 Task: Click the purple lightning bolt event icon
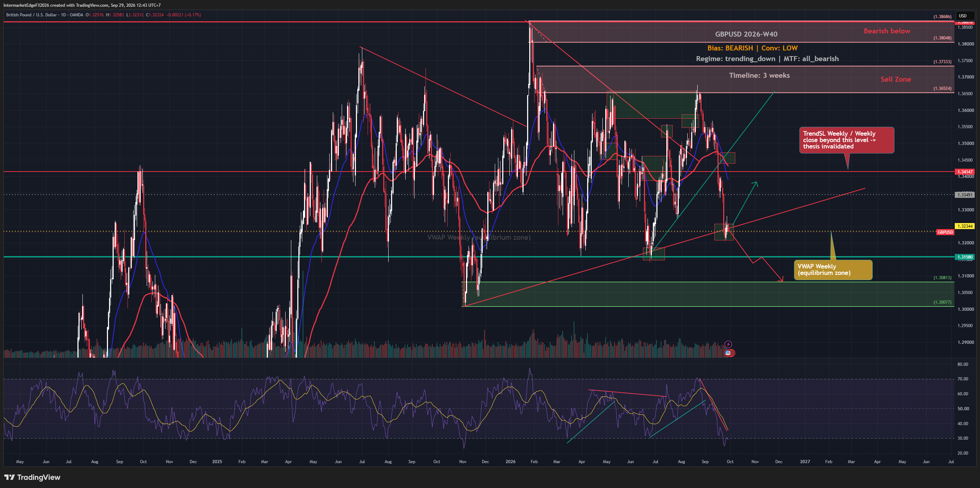(x=728, y=344)
